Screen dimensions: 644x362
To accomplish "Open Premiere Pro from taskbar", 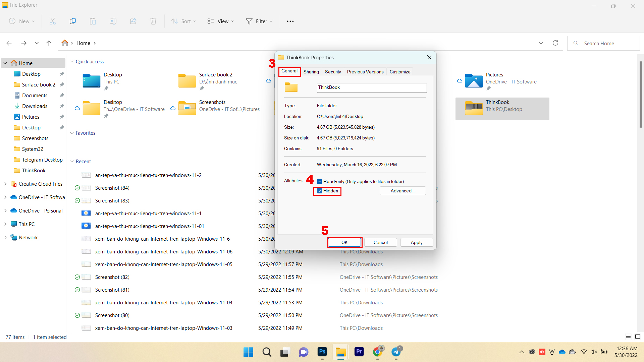I will (x=359, y=352).
